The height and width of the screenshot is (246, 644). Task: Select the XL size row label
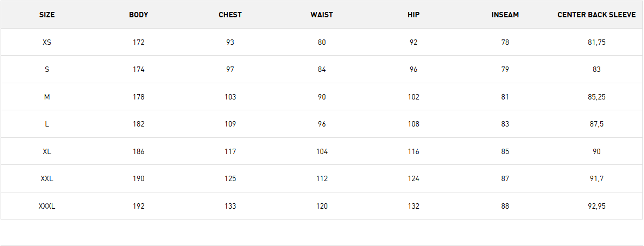47,151
